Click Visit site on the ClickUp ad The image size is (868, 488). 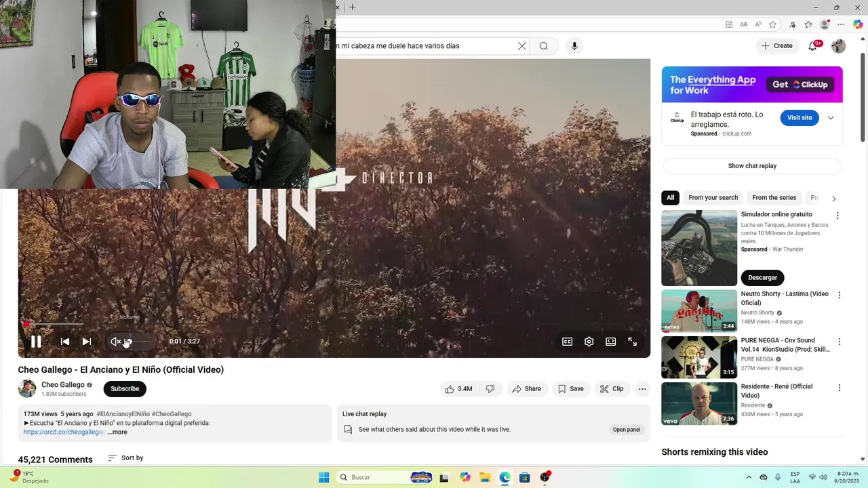(x=800, y=118)
